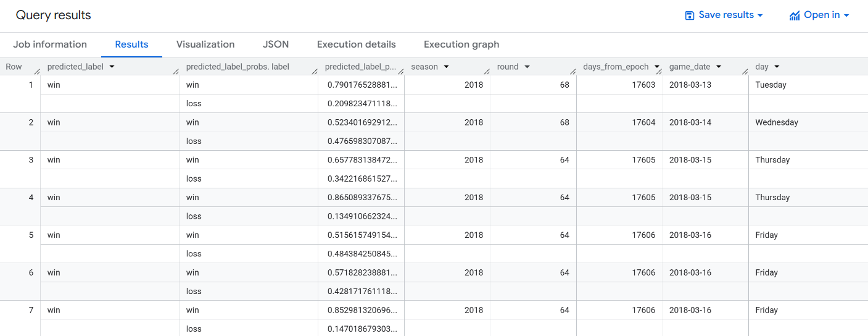
Task: Select cell with probability 0.865089337675...
Action: point(361,198)
